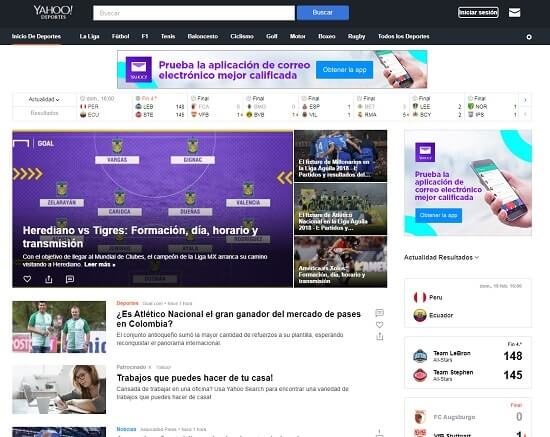This screenshot has width=550, height=437.
Task: Like the Herediano vs Tigres story
Action: pyautogui.click(x=27, y=279)
